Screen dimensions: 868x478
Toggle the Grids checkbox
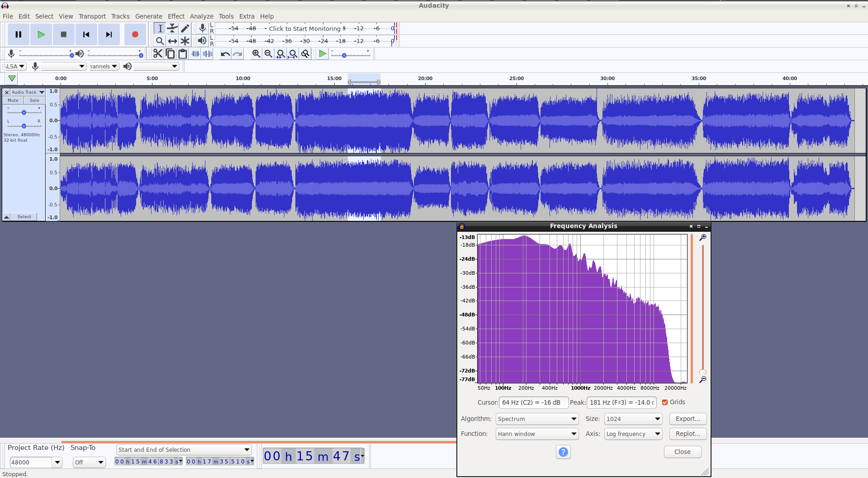click(x=665, y=402)
